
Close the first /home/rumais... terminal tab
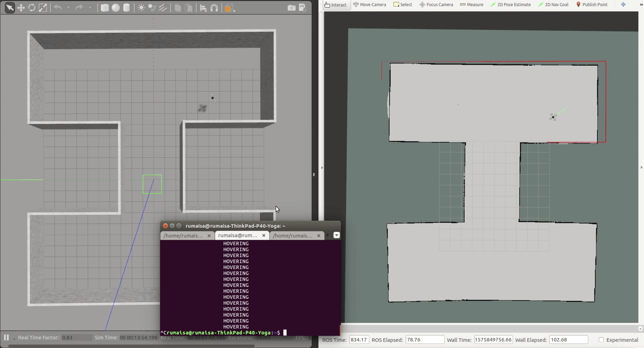click(209, 236)
